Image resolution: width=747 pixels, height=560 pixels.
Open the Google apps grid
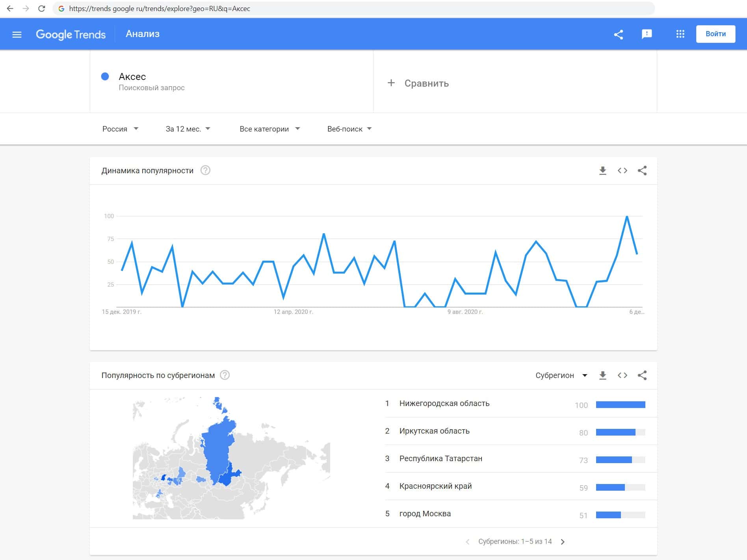[x=680, y=34]
